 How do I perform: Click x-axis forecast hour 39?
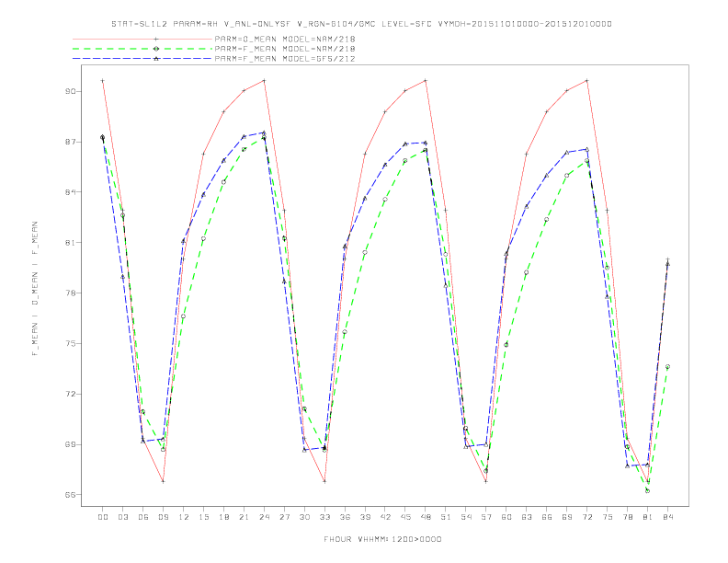click(365, 517)
